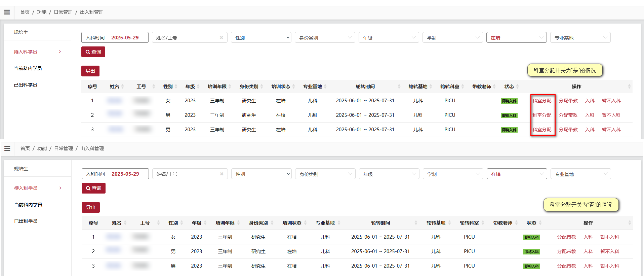Sort lower table by 状态 column icon
Viewport: 644px width, 276px height.
pyautogui.click(x=540, y=223)
